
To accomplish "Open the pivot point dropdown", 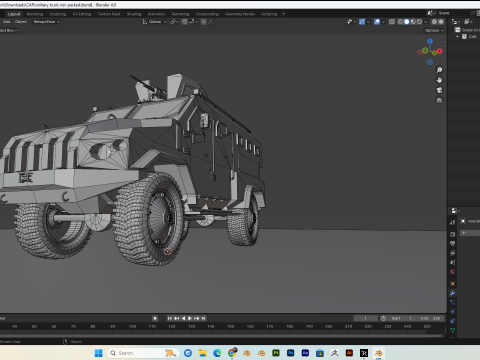I will tap(174, 22).
